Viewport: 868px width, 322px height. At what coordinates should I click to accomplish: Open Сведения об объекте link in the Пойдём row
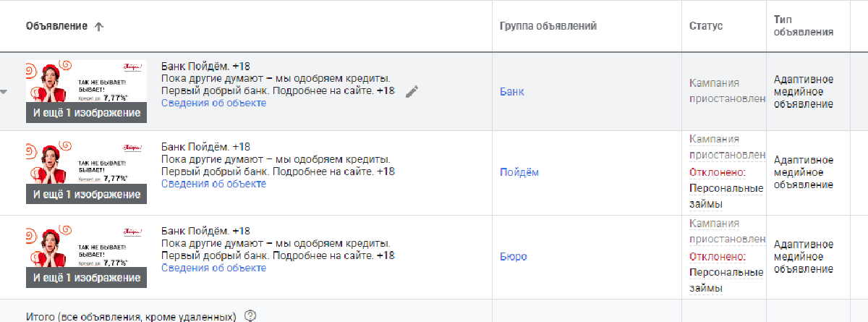213,184
